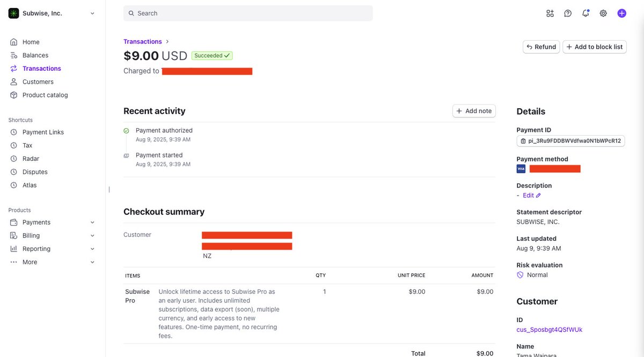Click the clipboard copy icon in Payment ID
This screenshot has height=357, width=644.
[x=523, y=141]
